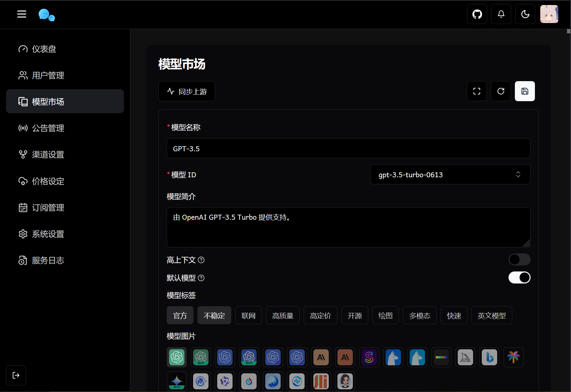Viewport: 571px width, 392px height.
Task: Switch to dark mode via moon icon
Action: click(525, 14)
